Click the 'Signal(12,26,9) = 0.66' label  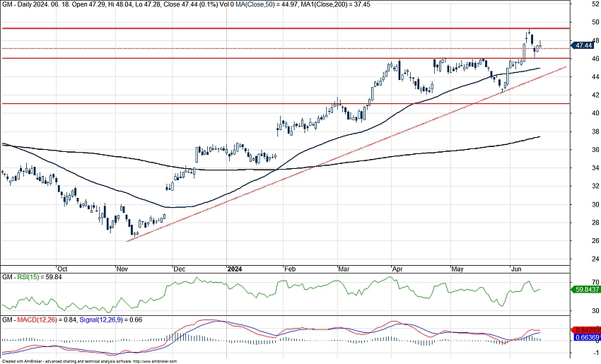pos(110,319)
